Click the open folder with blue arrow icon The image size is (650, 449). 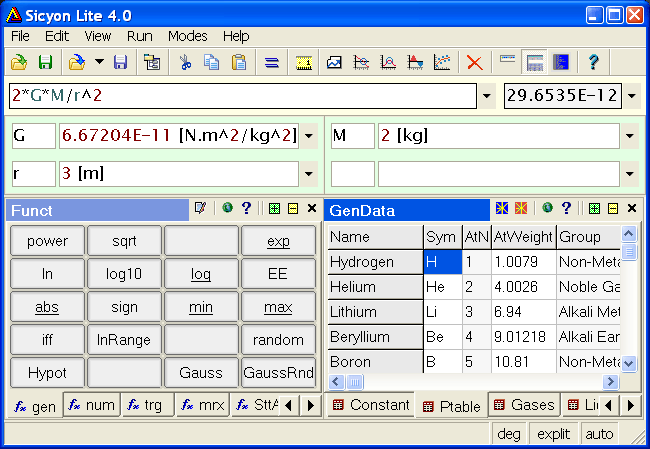pyautogui.click(x=77, y=62)
